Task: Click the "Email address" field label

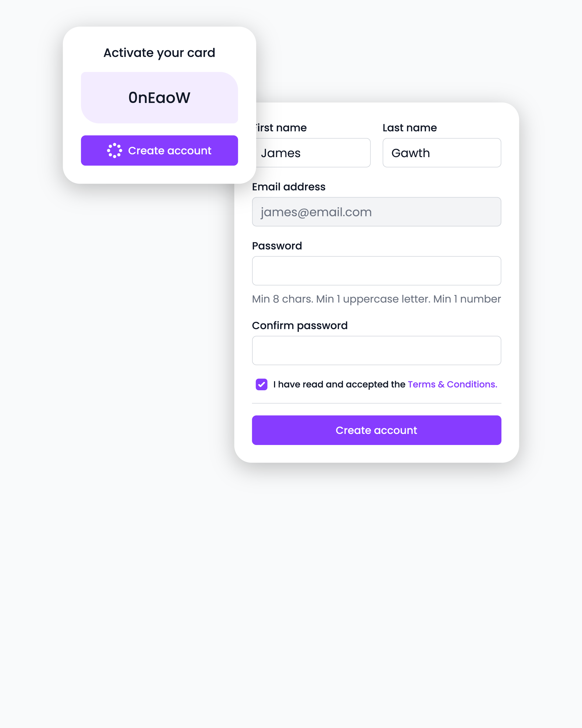Action: (x=289, y=187)
